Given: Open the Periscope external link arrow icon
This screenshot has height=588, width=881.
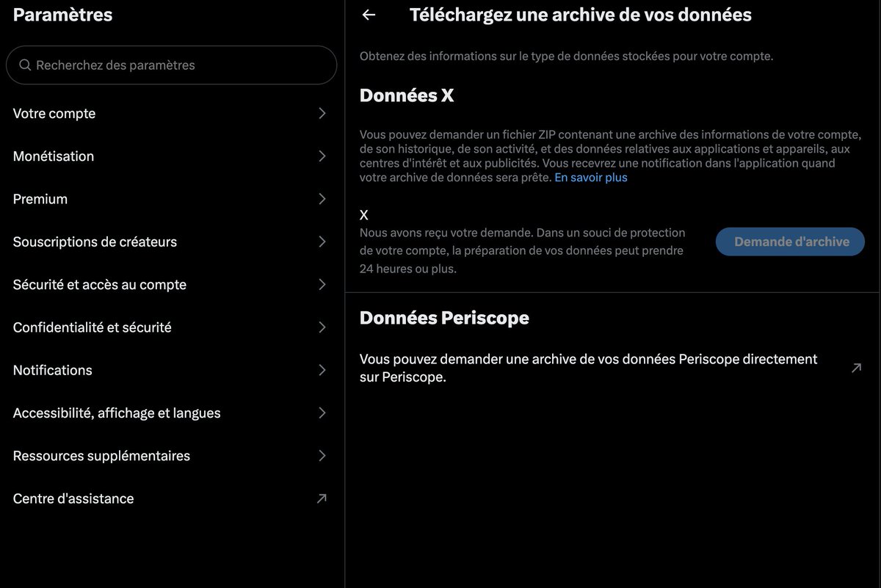Looking at the screenshot, I should click(856, 369).
